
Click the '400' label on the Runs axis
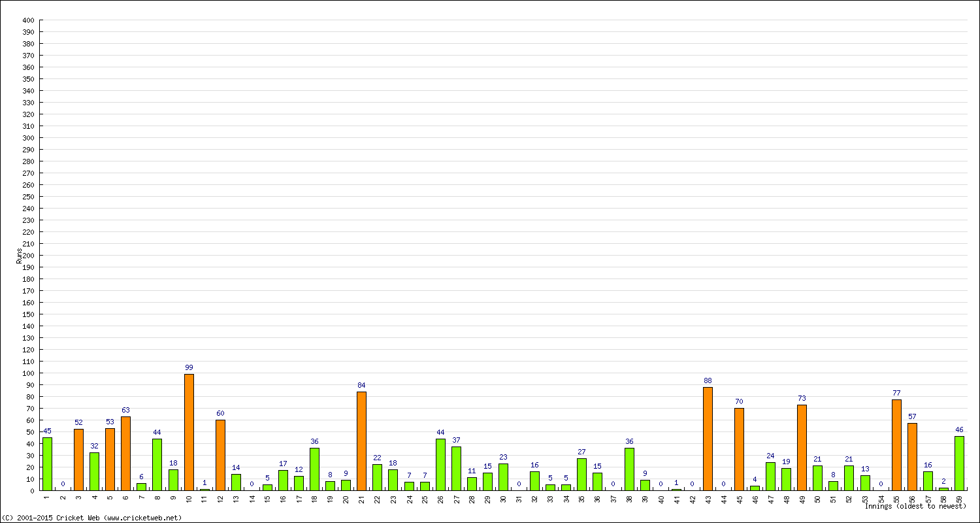(28, 20)
